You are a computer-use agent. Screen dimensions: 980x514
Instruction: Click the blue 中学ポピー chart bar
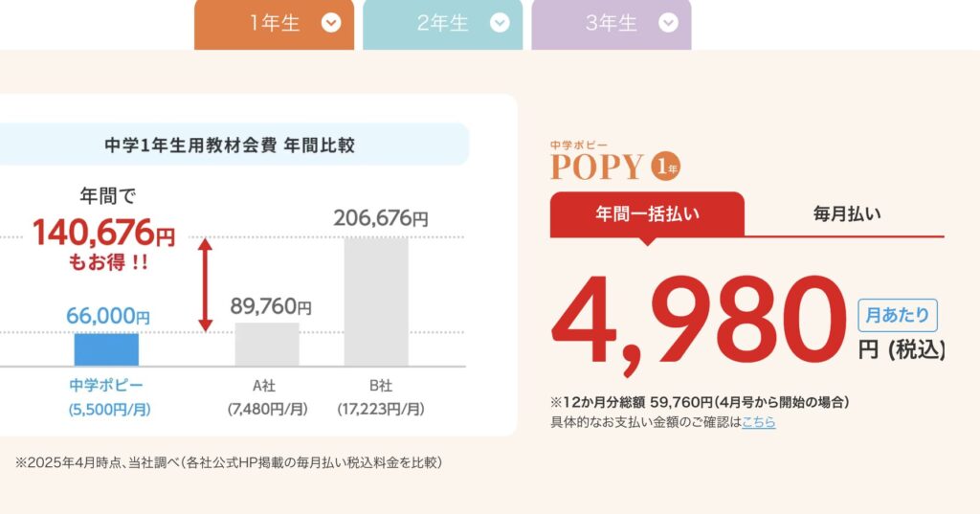coord(106,349)
